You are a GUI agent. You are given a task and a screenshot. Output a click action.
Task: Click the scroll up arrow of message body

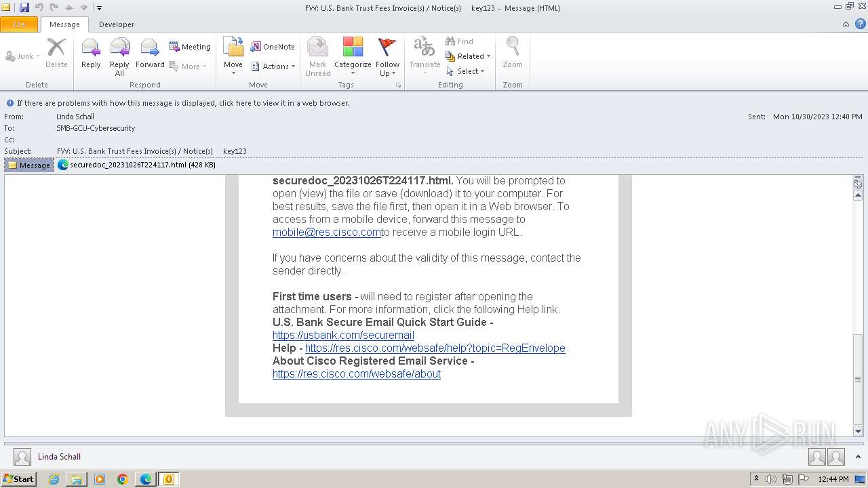coord(858,195)
